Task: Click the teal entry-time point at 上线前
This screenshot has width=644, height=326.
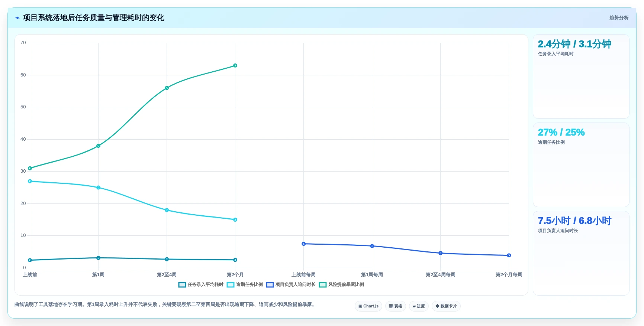Action: point(30,260)
